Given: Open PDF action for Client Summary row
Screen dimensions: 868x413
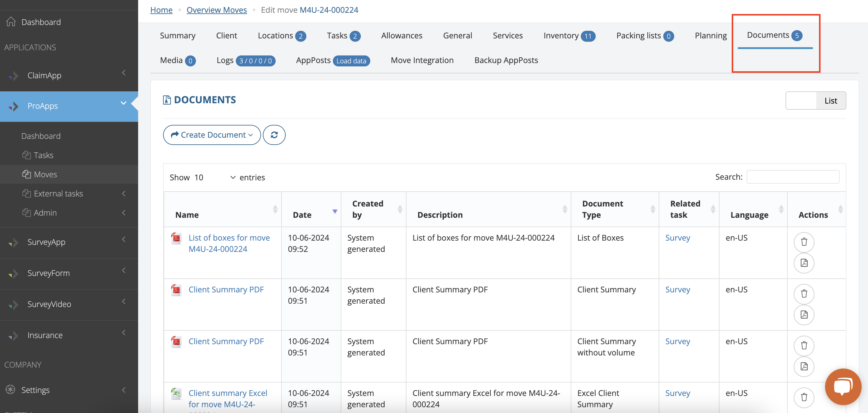Looking at the screenshot, I should [804, 315].
